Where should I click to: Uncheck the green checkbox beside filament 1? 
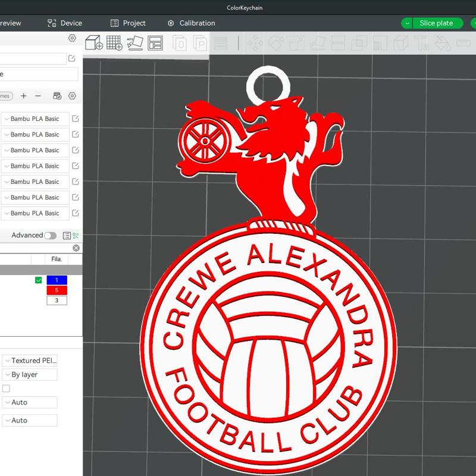tap(38, 280)
